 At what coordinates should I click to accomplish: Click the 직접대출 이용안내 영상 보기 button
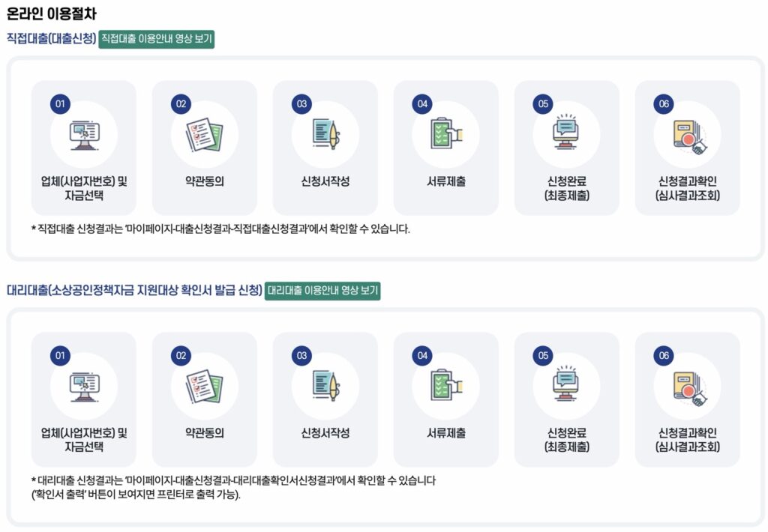157,39
